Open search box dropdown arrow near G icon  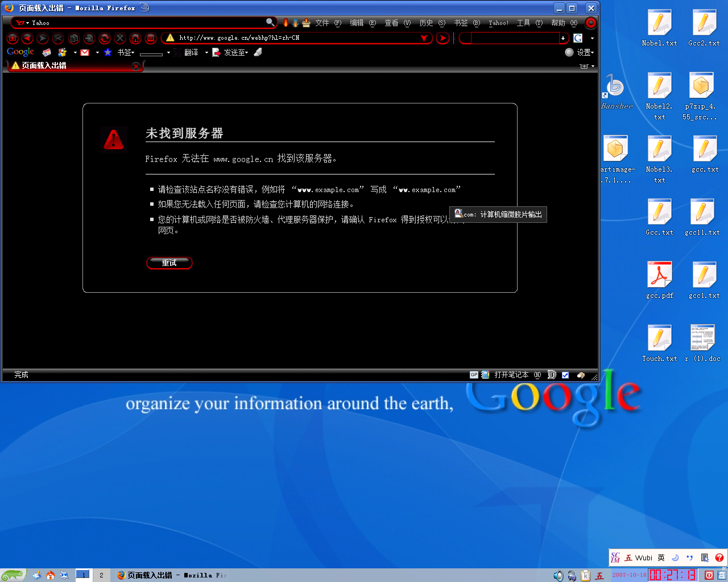(x=592, y=38)
